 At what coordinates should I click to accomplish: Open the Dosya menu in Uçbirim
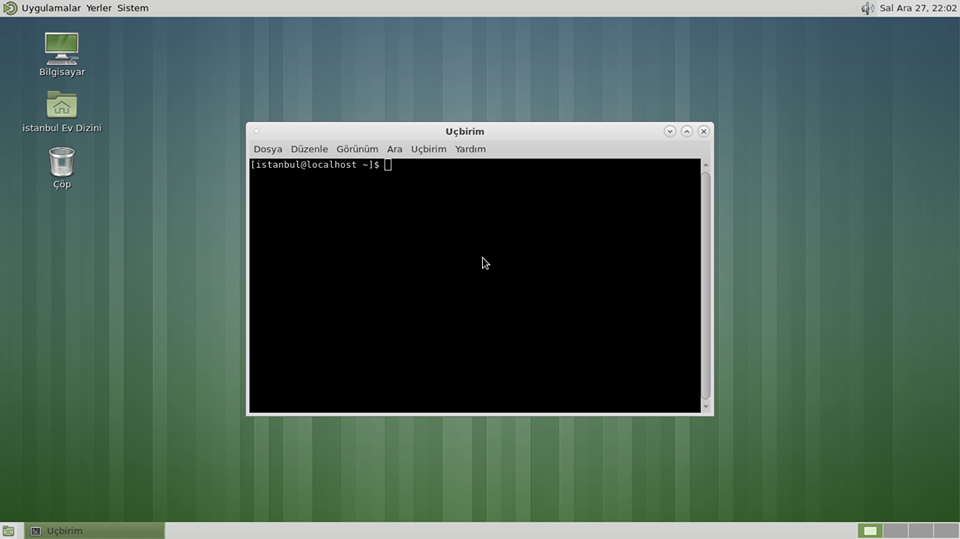(268, 149)
